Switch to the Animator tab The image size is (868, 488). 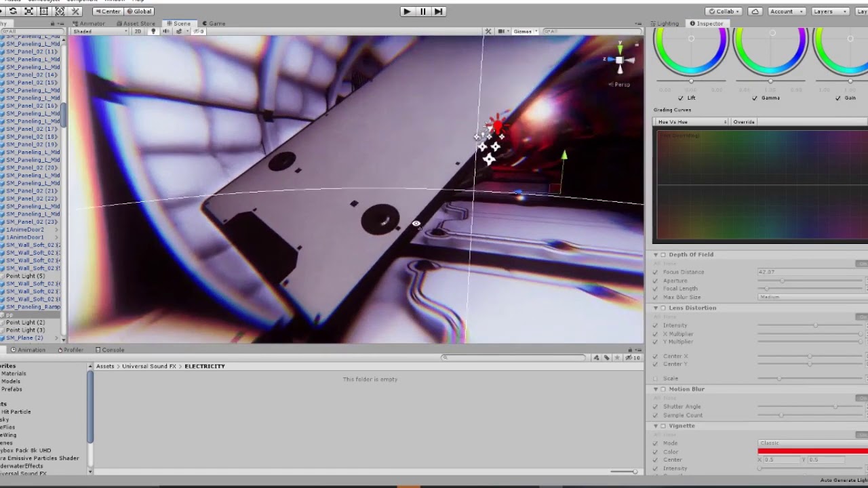click(x=89, y=23)
